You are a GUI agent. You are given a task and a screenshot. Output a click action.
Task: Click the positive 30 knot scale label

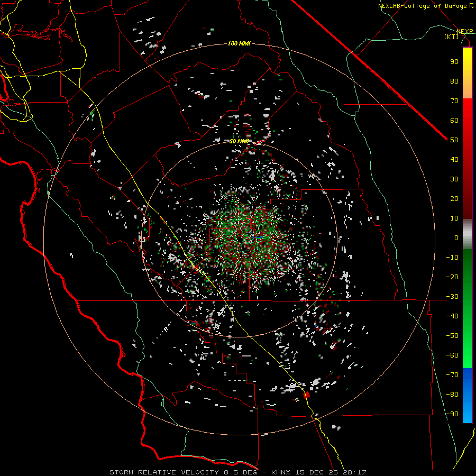pyautogui.click(x=454, y=179)
